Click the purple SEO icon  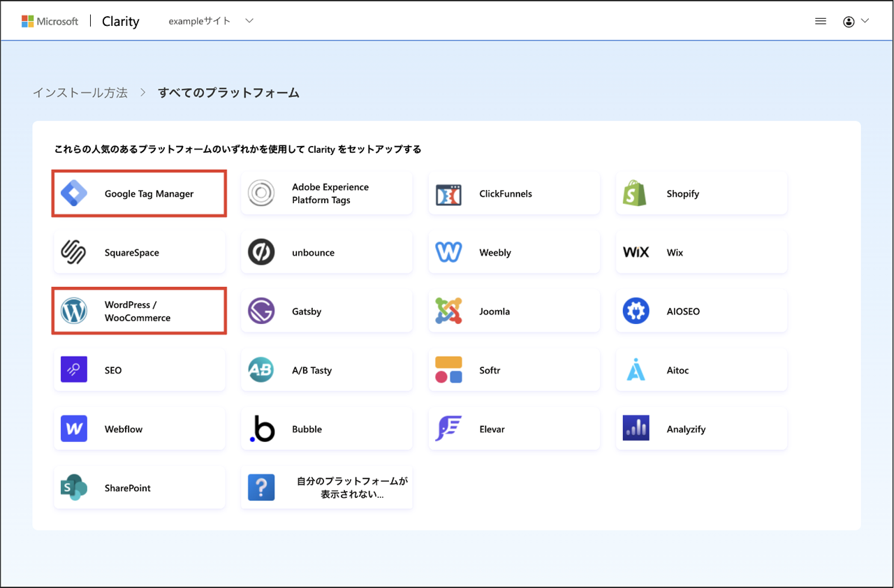click(74, 369)
